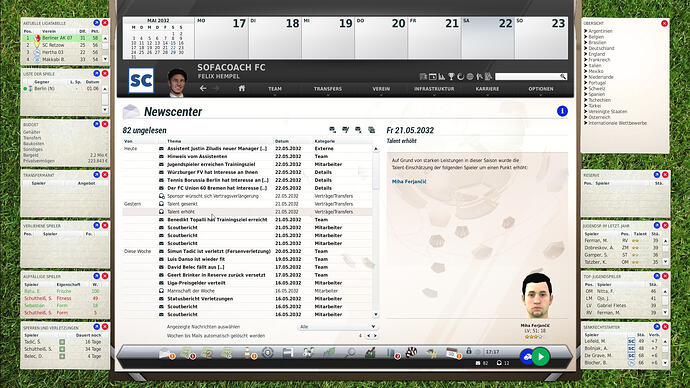The image size is (690, 388).
Task: Click the green medical icon beside Tadic, S.
Action: point(62,342)
